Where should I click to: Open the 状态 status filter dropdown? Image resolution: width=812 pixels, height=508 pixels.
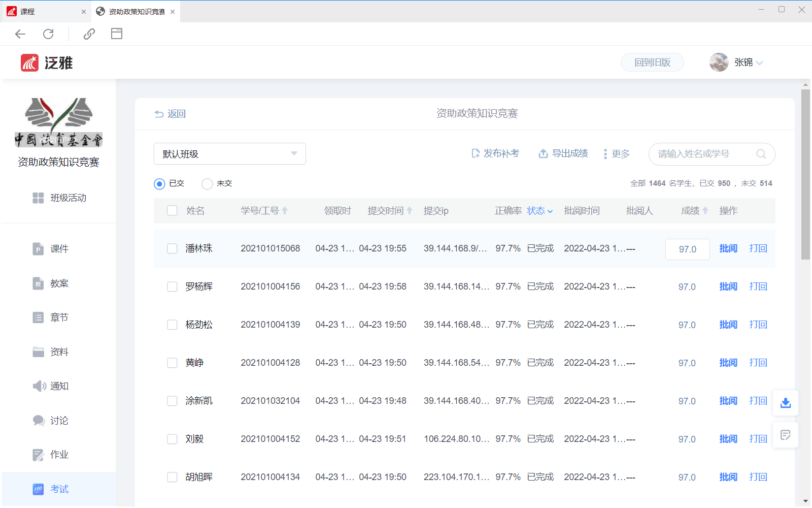coord(539,211)
